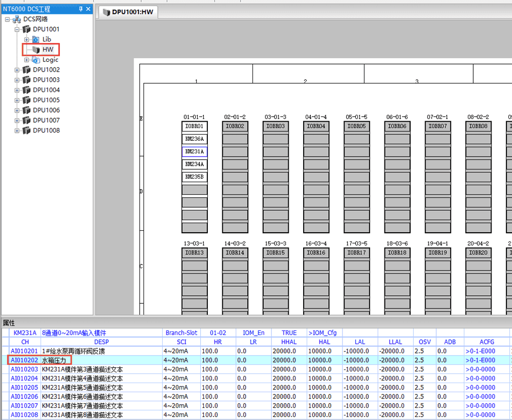Click the DPU1008 controller icon

(x=27, y=130)
